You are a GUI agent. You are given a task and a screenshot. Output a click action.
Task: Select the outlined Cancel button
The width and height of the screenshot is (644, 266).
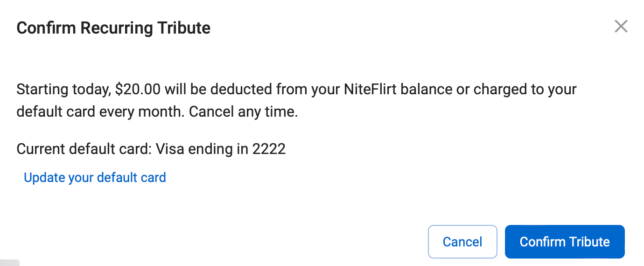462,242
